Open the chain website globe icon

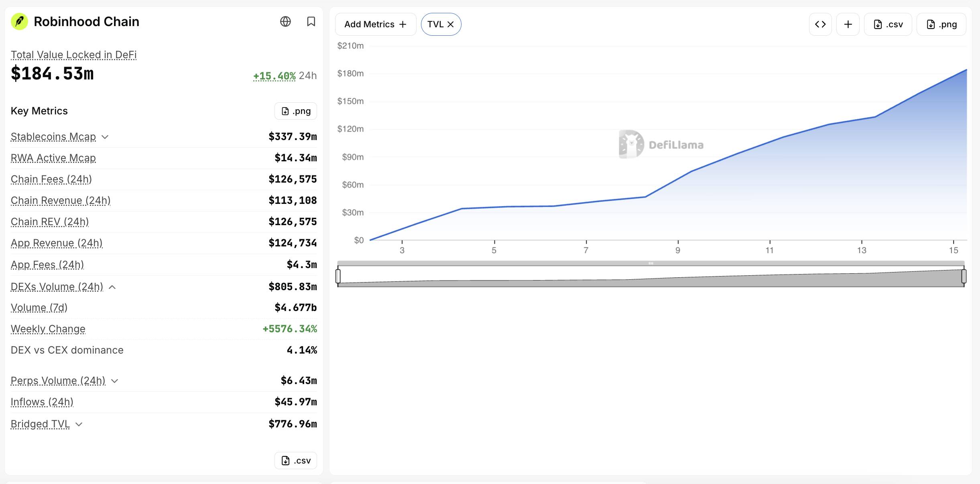click(285, 22)
